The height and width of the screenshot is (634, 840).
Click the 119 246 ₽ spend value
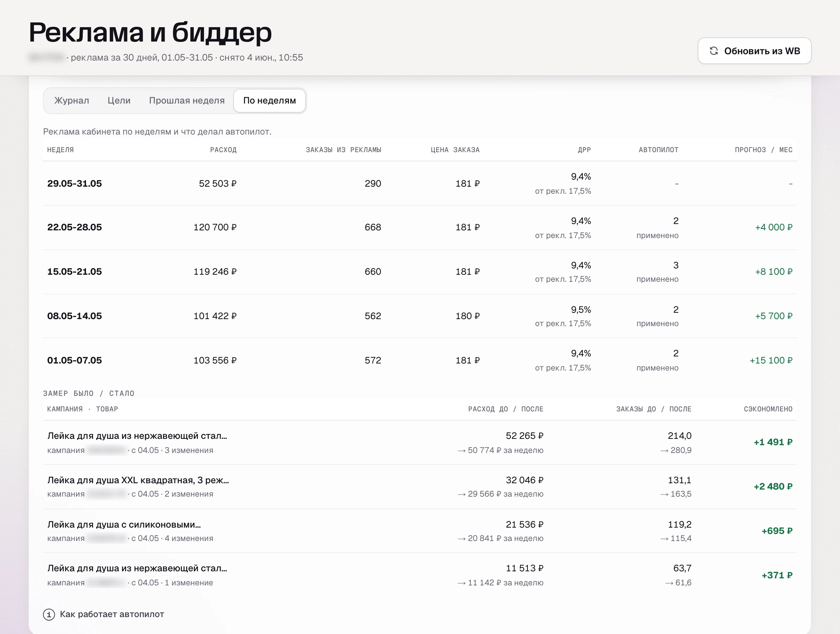(215, 272)
